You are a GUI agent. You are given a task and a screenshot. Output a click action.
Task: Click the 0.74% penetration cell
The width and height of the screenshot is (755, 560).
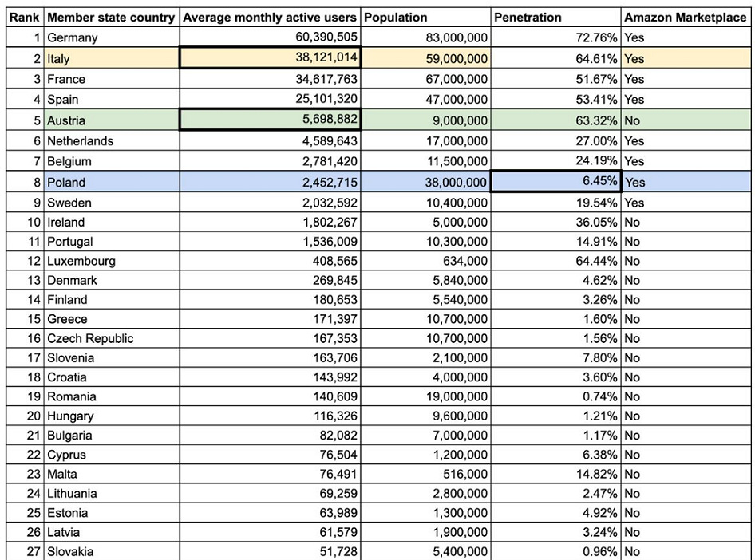[x=555, y=396]
